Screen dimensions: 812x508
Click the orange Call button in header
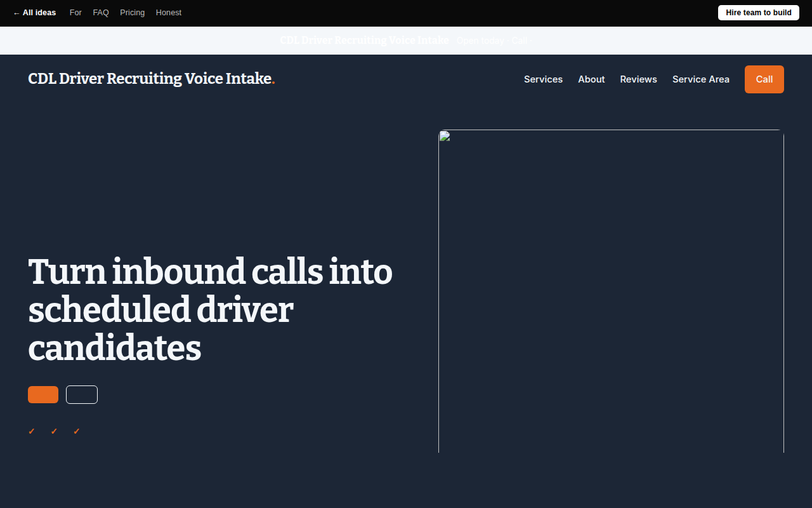[x=764, y=79]
